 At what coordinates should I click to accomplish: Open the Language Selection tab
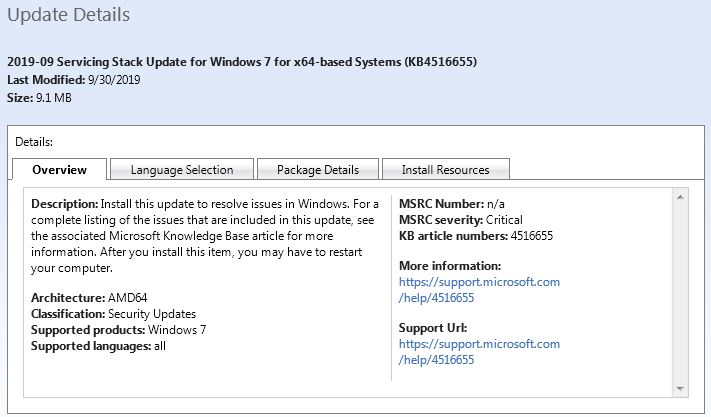pyautogui.click(x=181, y=170)
